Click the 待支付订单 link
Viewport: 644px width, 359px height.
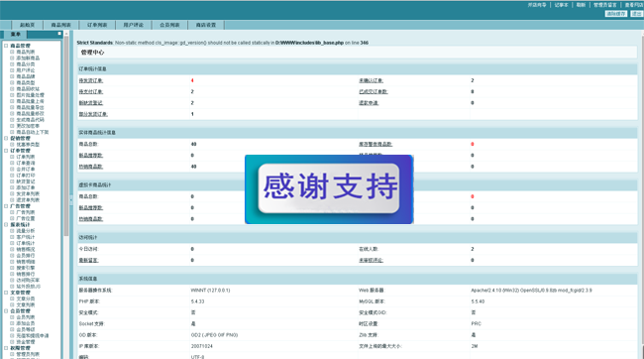pyautogui.click(x=91, y=91)
